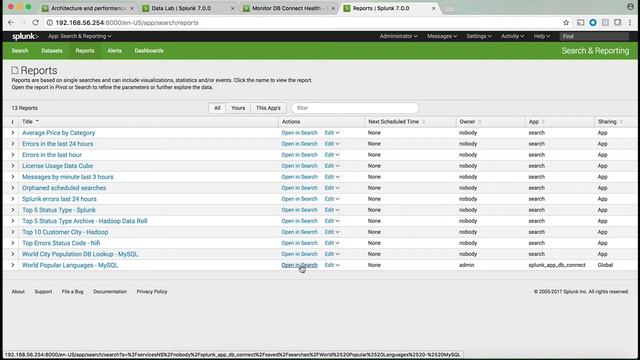Open Messages by minute last 3 hours report
The image size is (640, 360).
(x=68, y=177)
